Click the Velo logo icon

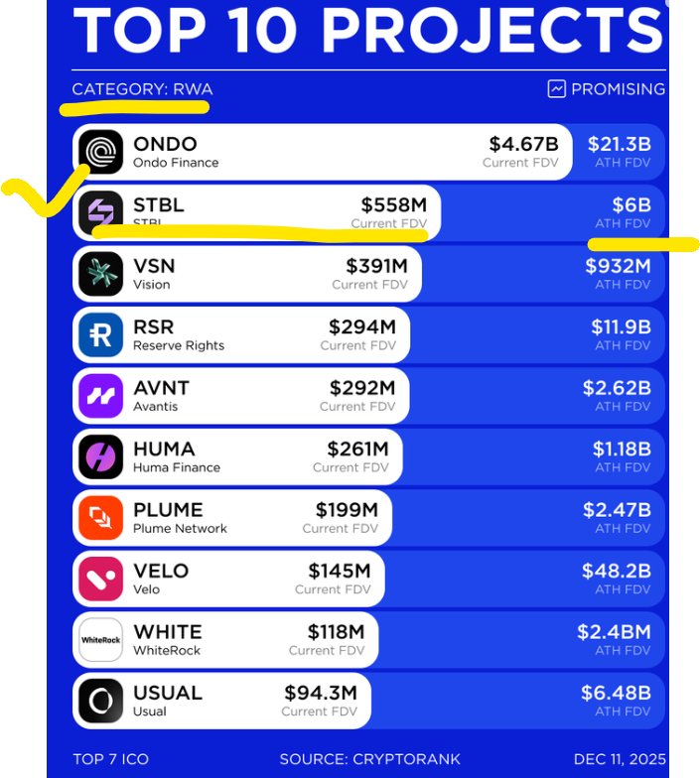100,579
